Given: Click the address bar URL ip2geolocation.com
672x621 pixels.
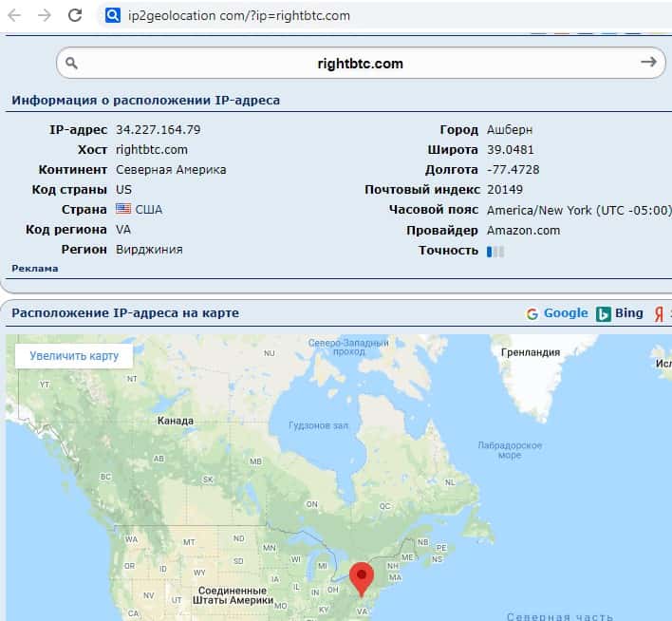Looking at the screenshot, I should pyautogui.click(x=239, y=16).
